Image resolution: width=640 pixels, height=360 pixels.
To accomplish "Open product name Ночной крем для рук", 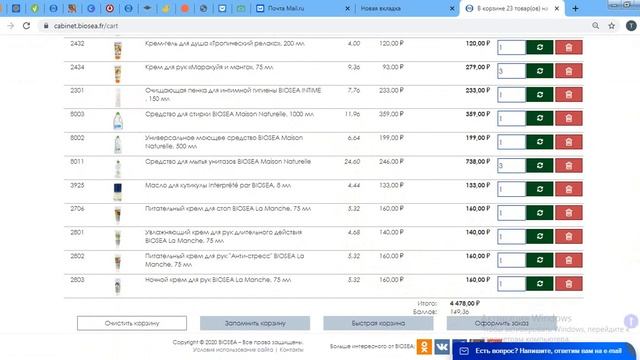I will (x=218, y=280).
